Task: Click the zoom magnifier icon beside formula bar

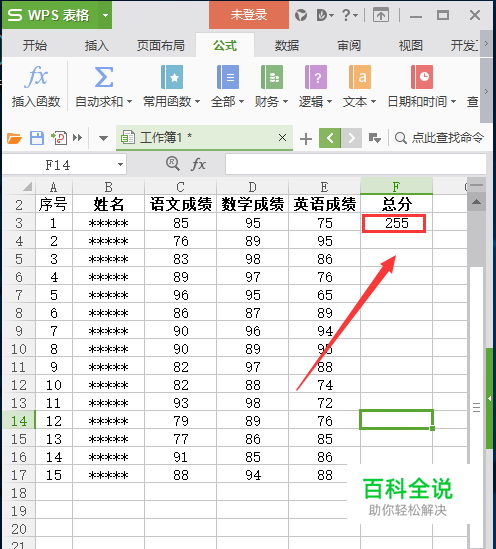Action: [x=173, y=164]
